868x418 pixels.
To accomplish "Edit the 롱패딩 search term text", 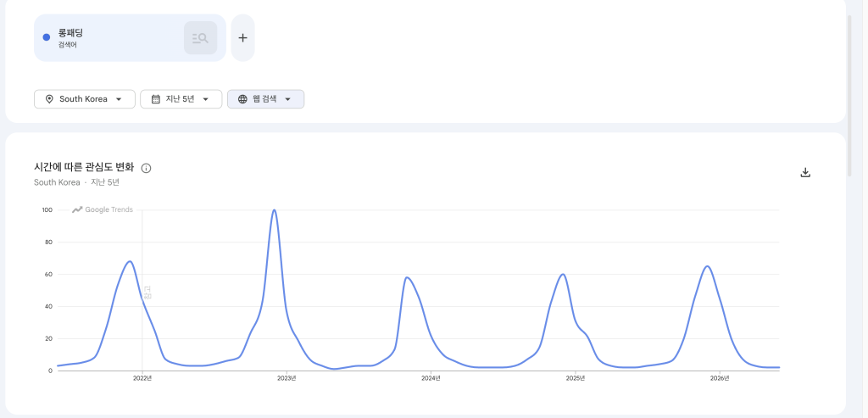I will click(70, 33).
